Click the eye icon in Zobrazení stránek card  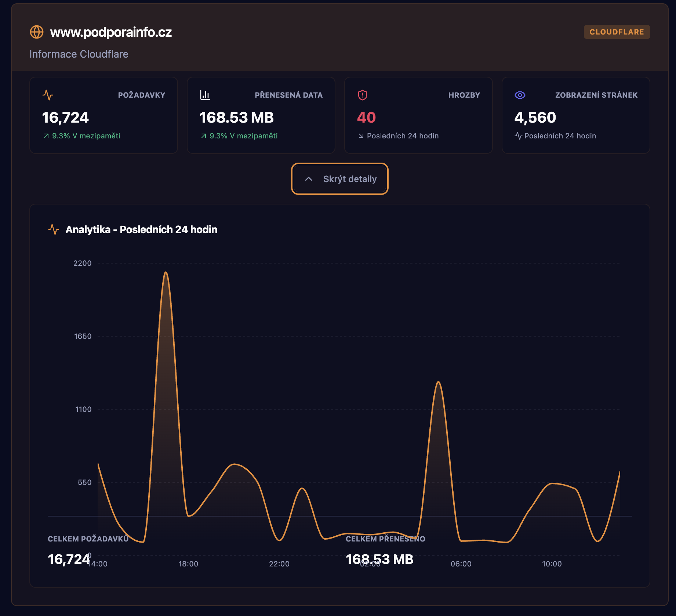520,95
